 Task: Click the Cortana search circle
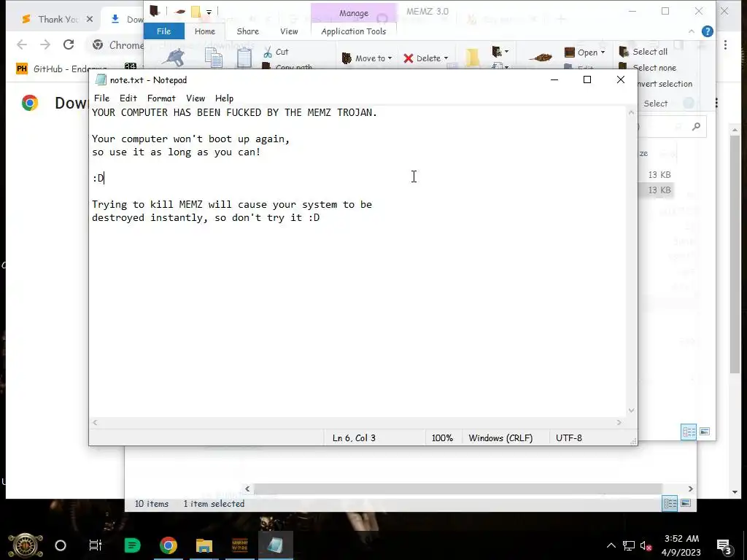(x=61, y=545)
